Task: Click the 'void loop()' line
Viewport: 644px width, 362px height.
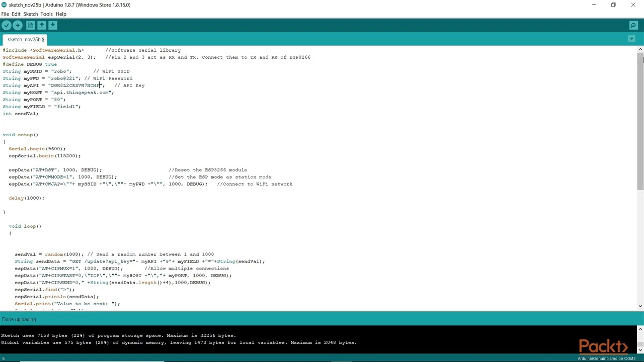Action: coord(25,226)
